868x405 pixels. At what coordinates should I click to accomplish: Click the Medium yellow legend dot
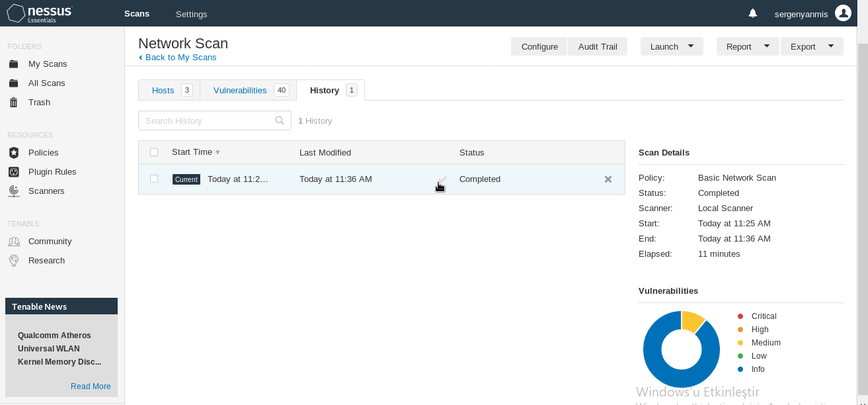click(740, 343)
